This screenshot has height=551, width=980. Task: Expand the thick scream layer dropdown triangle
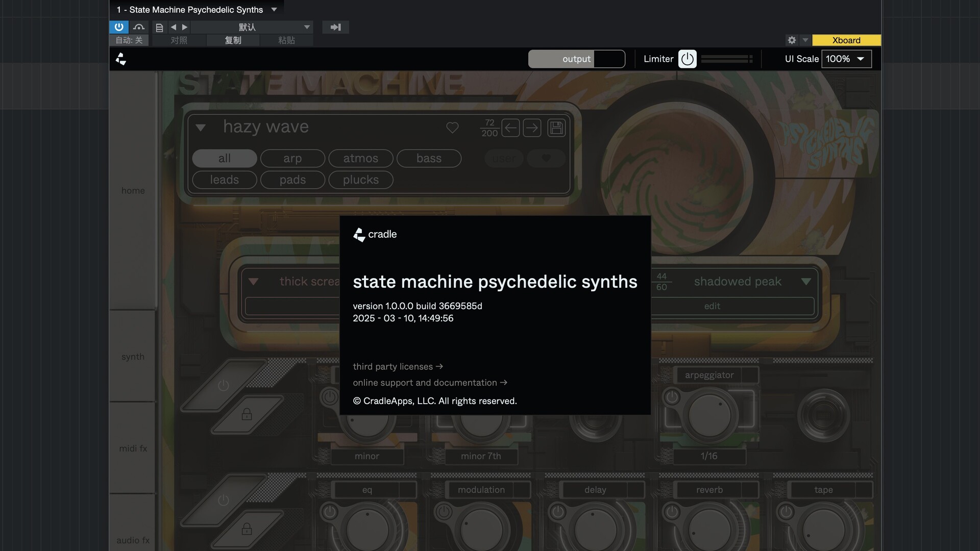tap(253, 282)
